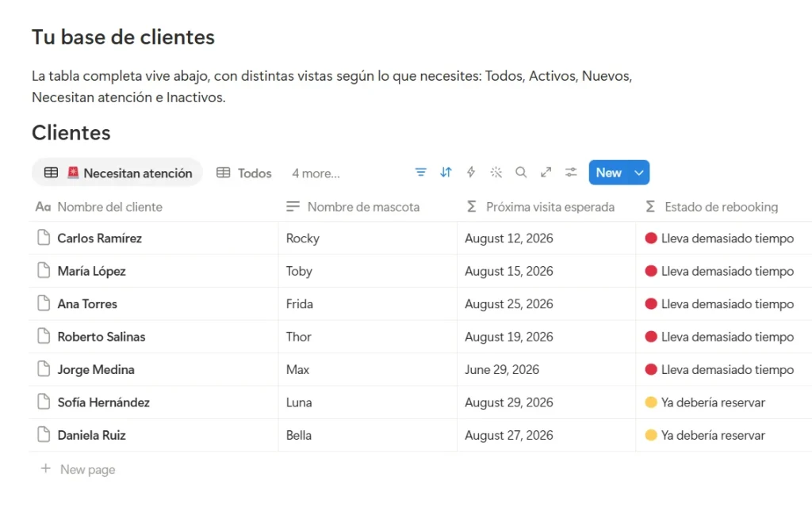This screenshot has width=812, height=511.
Task: Select date cell 'August 29, 2026'
Action: (x=546, y=402)
